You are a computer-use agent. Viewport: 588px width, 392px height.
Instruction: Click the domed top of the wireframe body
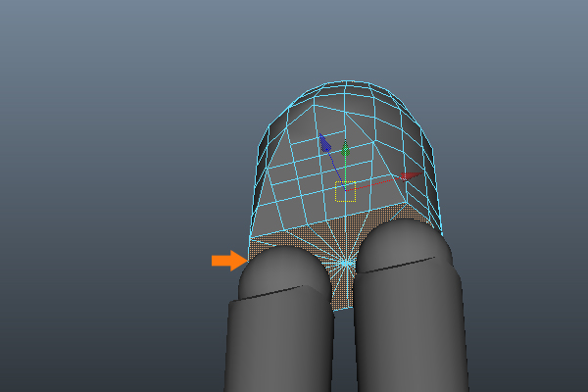coord(345,94)
